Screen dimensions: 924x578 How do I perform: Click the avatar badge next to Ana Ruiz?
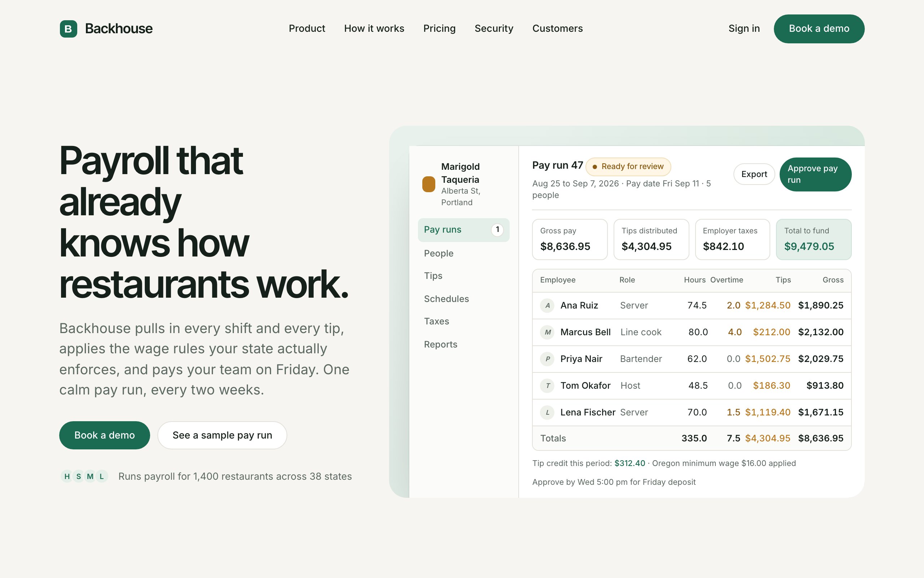(x=547, y=306)
